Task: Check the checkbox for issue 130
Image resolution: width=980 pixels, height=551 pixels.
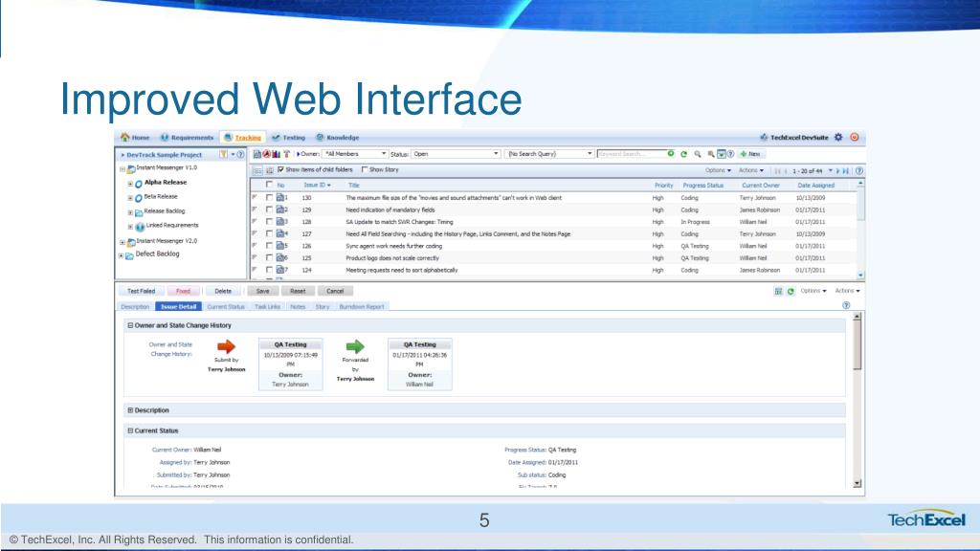Action: [x=269, y=197]
